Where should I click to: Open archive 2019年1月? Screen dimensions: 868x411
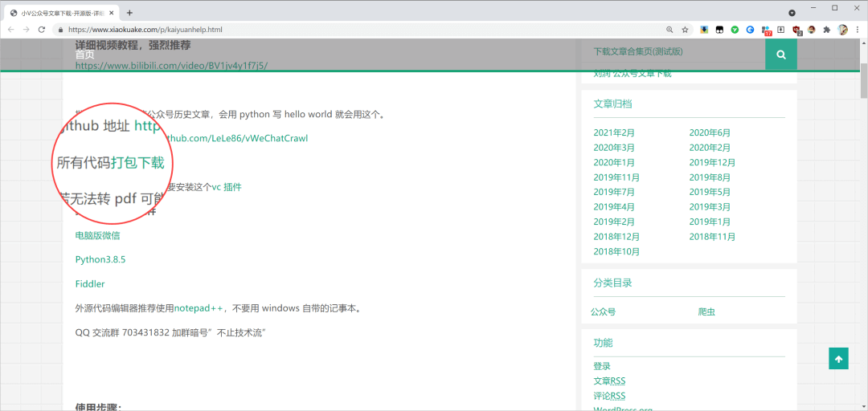(710, 222)
